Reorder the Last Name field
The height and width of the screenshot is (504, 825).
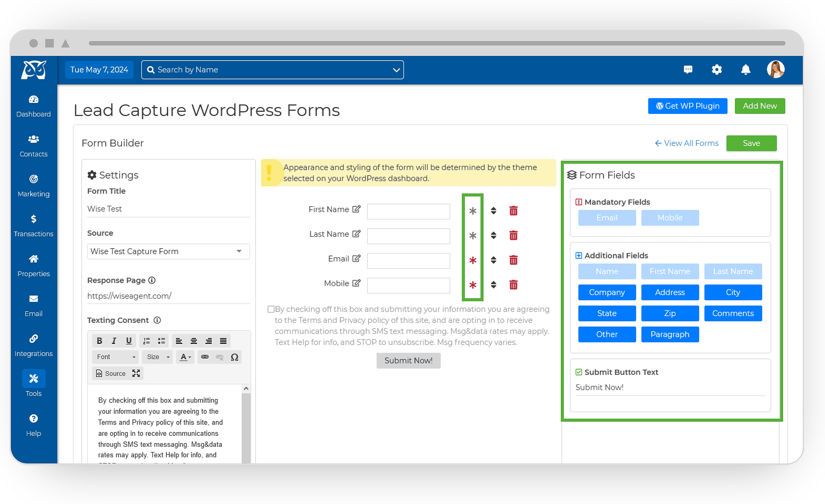493,236
